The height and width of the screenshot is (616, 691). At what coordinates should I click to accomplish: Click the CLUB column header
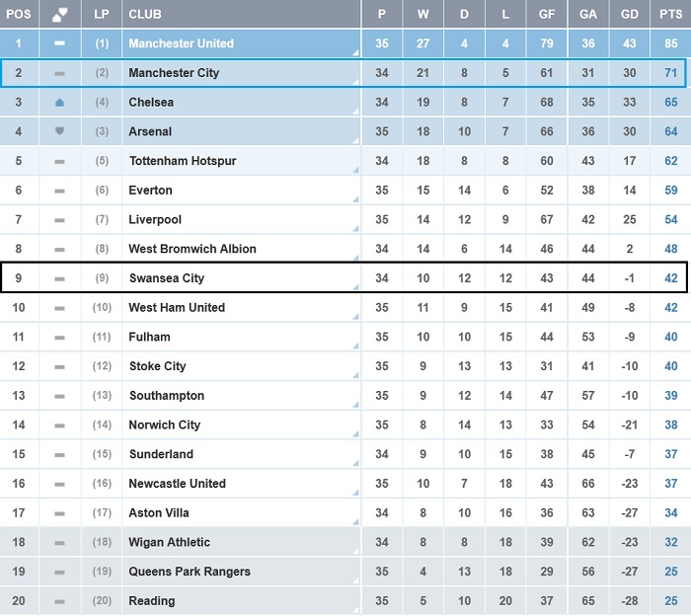click(x=145, y=15)
